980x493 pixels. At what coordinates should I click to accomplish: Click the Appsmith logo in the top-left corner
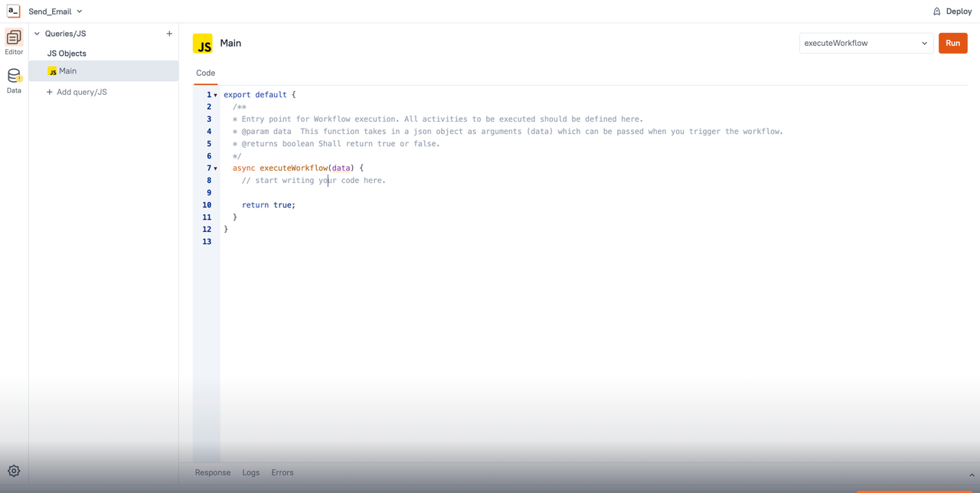click(13, 11)
